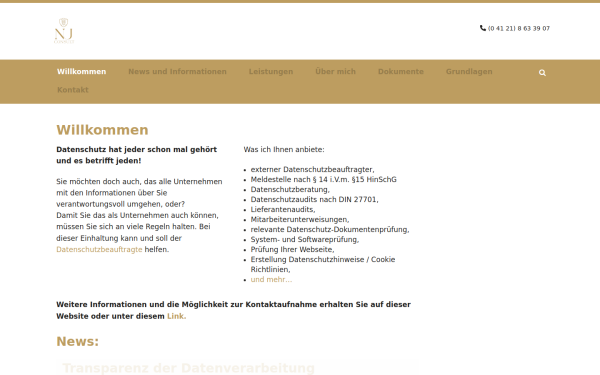Screen dimensions: 600x375
Task: Click the NJ Consult logo
Action: coord(64,31)
